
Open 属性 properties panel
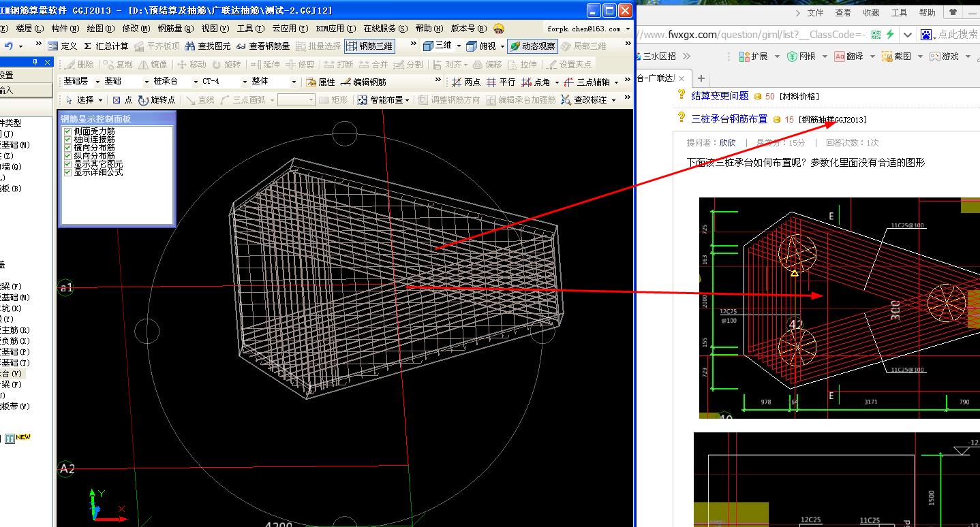(320, 82)
